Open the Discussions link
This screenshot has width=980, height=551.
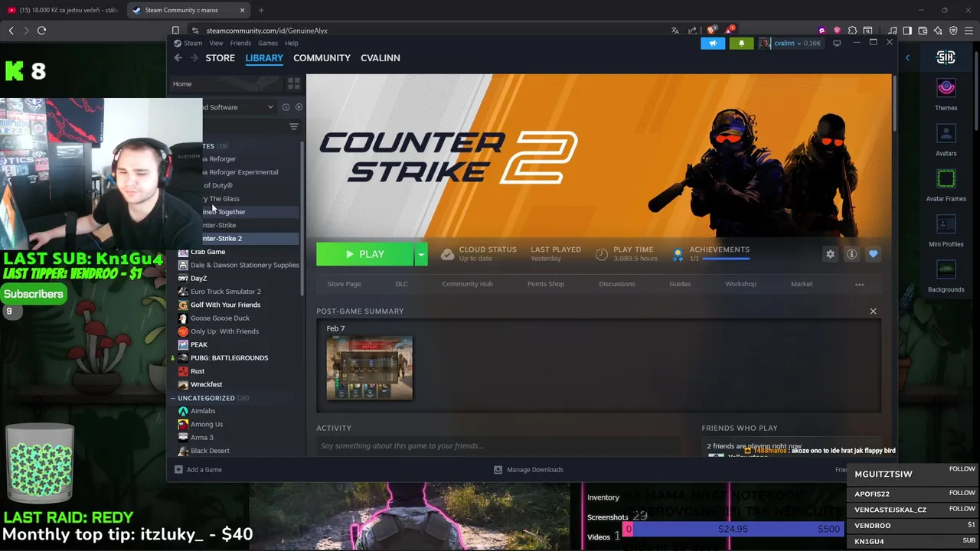coord(617,284)
